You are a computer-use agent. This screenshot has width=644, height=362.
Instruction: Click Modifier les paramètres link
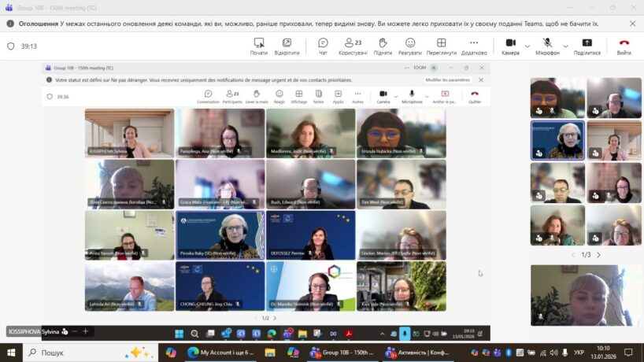click(x=447, y=79)
